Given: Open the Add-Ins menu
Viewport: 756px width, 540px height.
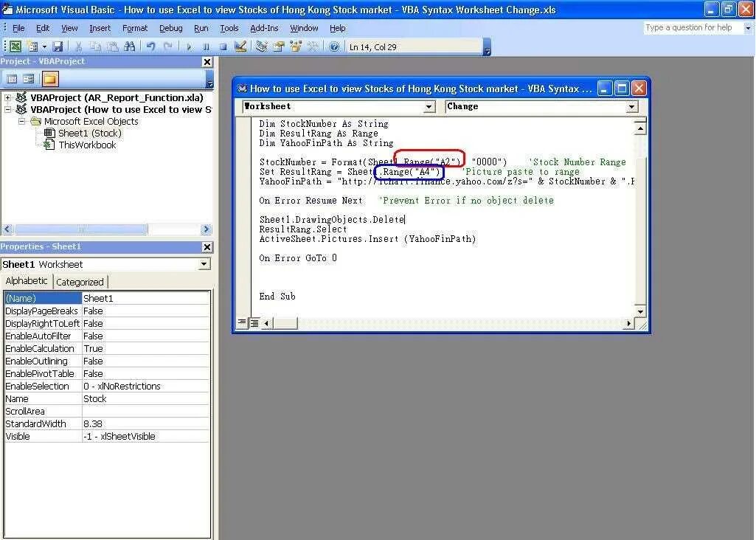Looking at the screenshot, I should [264, 29].
